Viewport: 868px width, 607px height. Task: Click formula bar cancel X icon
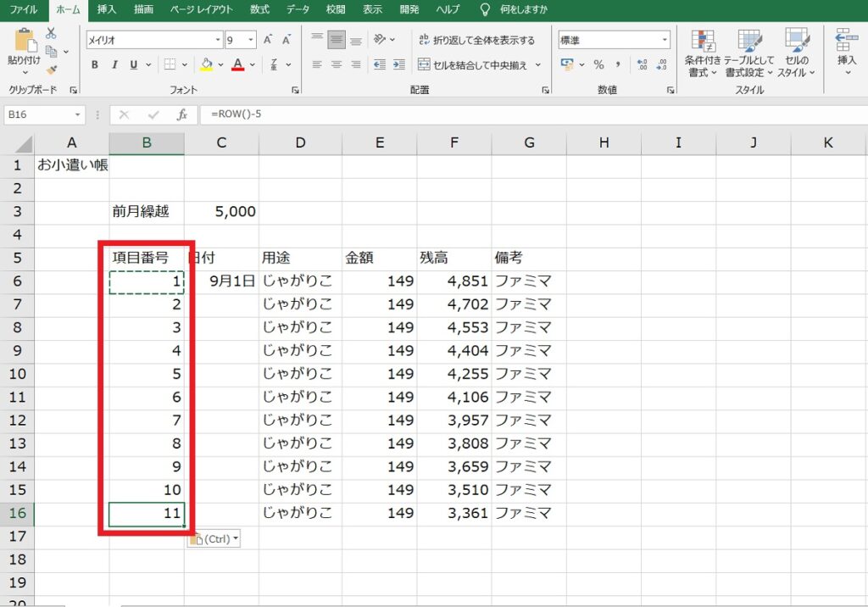(x=124, y=114)
